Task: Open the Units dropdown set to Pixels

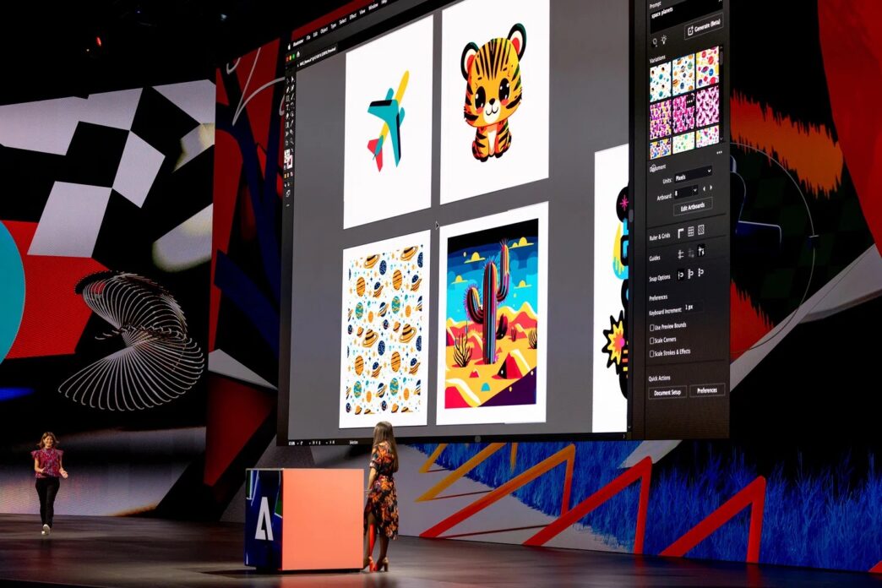Action: click(693, 172)
